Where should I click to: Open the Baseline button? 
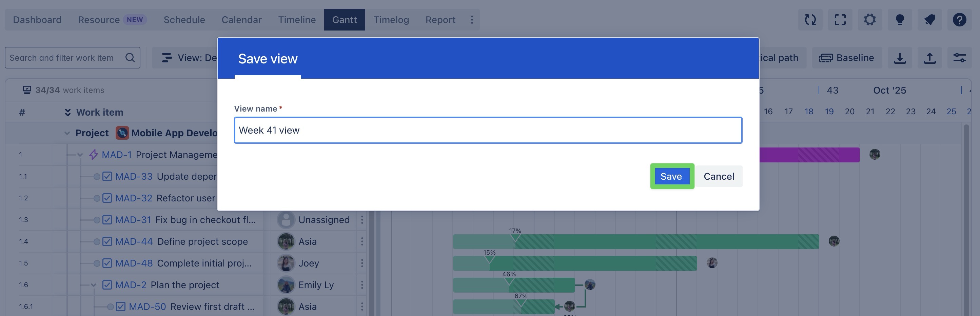pos(847,58)
